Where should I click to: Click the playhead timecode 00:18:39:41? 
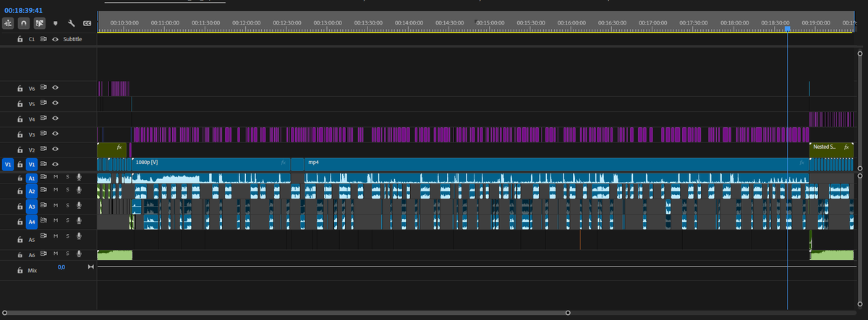pyautogui.click(x=22, y=11)
